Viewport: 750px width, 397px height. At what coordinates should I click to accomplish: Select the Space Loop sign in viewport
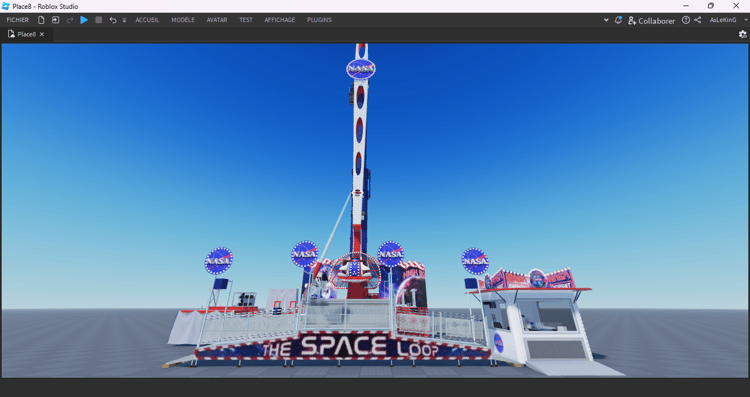(343, 346)
